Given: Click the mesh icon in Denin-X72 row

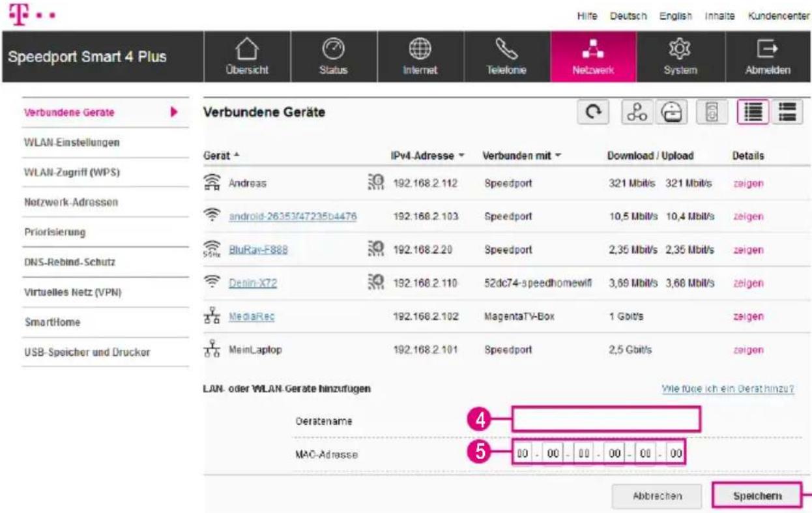Looking at the screenshot, I should point(375,283).
